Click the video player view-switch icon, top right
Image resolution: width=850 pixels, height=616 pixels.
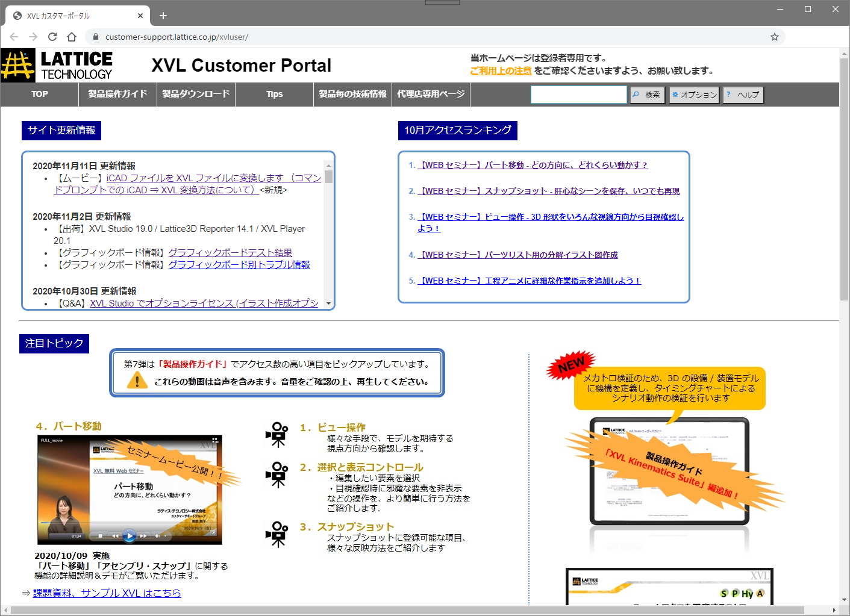(x=215, y=441)
